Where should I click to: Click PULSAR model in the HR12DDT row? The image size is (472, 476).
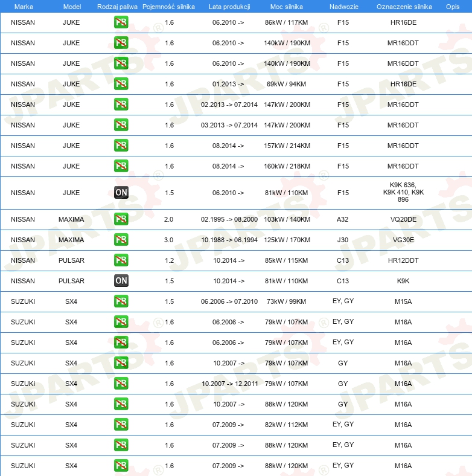pos(71,260)
